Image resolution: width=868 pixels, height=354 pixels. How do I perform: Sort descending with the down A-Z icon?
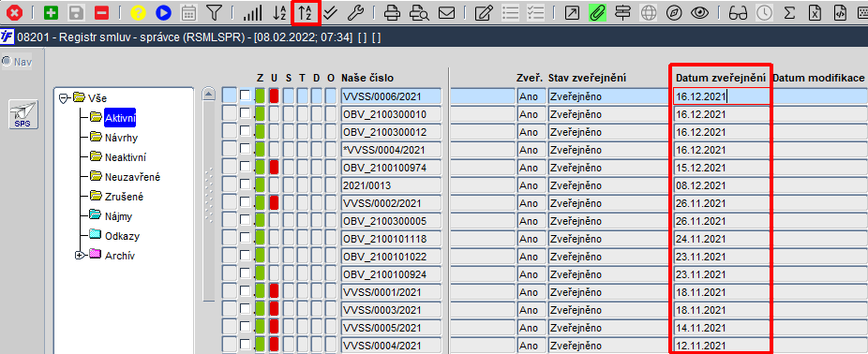pyautogui.click(x=280, y=13)
